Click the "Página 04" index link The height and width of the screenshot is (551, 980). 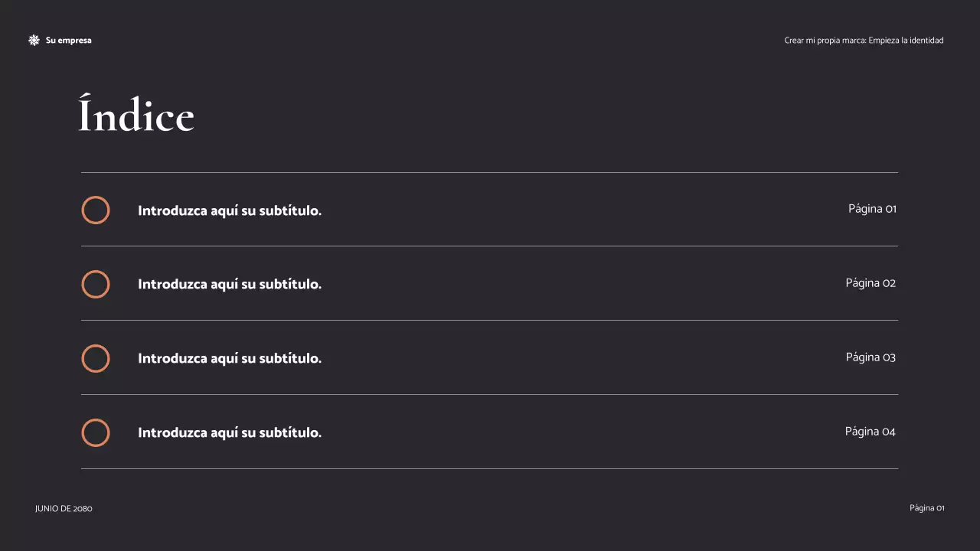click(x=870, y=432)
